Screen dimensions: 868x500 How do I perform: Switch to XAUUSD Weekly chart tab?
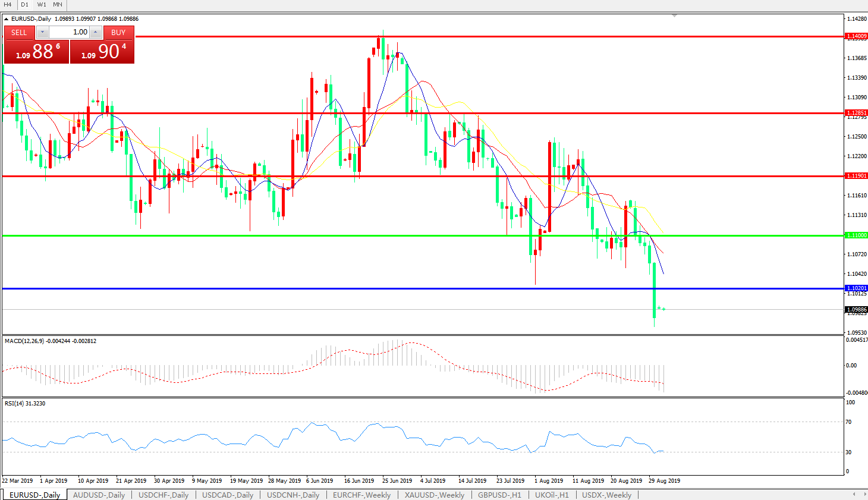[434, 495]
